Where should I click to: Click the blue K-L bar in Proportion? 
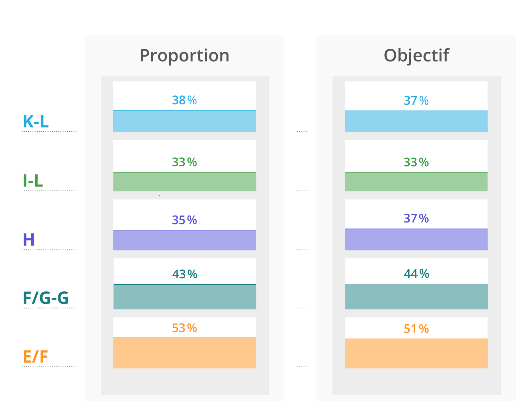[x=184, y=121]
